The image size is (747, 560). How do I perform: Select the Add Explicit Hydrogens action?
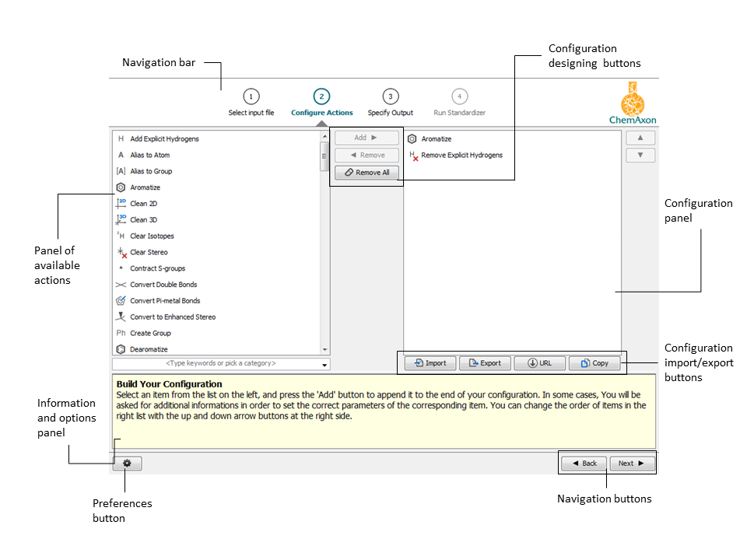pos(121,138)
